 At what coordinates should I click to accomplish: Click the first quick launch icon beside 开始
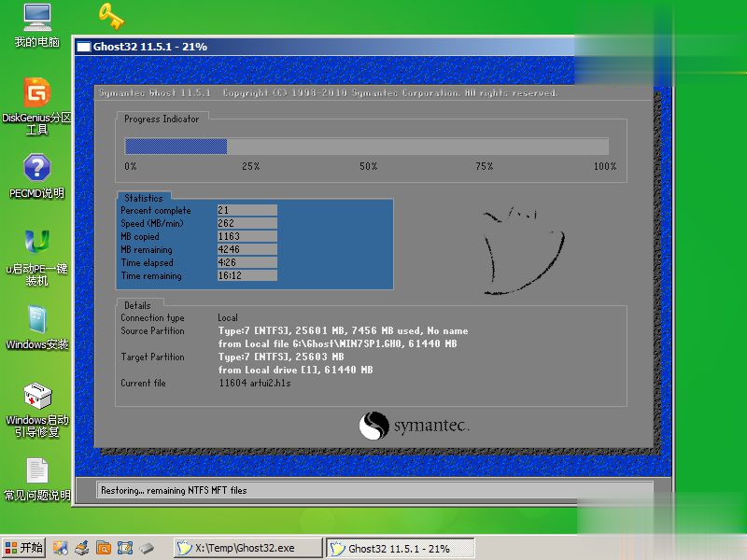60,548
